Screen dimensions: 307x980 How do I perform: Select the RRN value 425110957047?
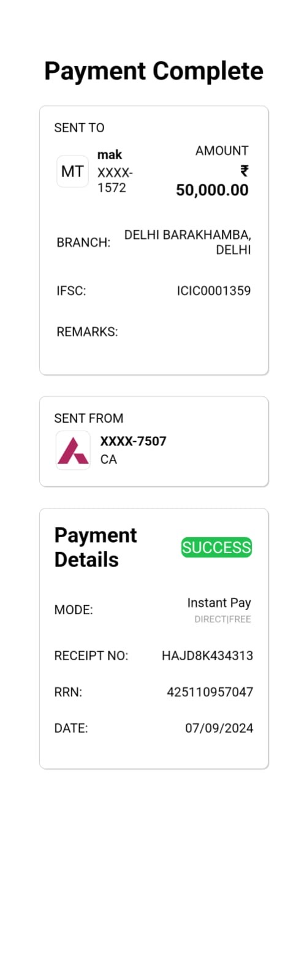click(x=210, y=692)
